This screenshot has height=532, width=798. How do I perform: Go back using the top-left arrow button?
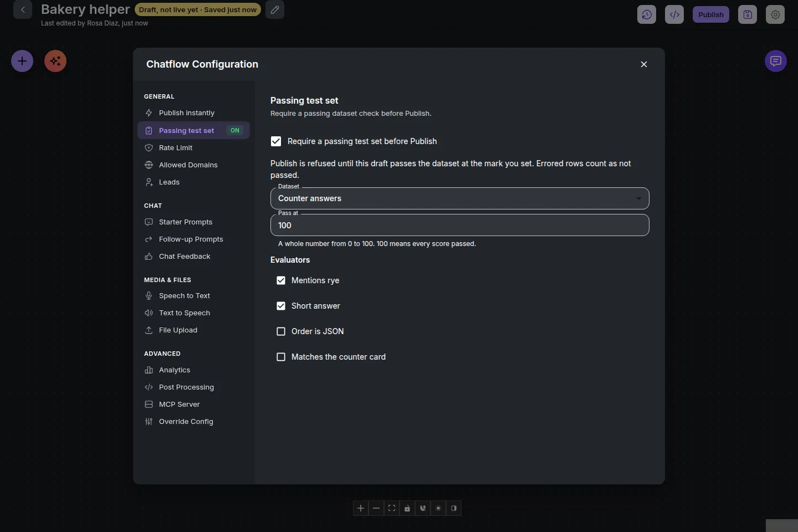[x=23, y=9]
